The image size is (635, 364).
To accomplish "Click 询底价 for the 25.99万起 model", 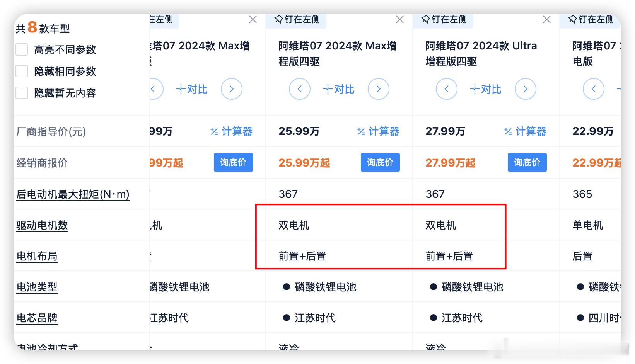I will click(380, 163).
